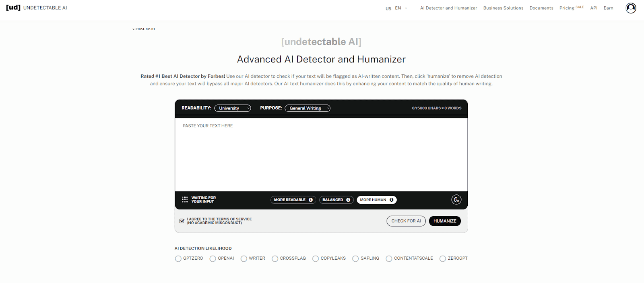Open the user account profile icon

(x=631, y=8)
